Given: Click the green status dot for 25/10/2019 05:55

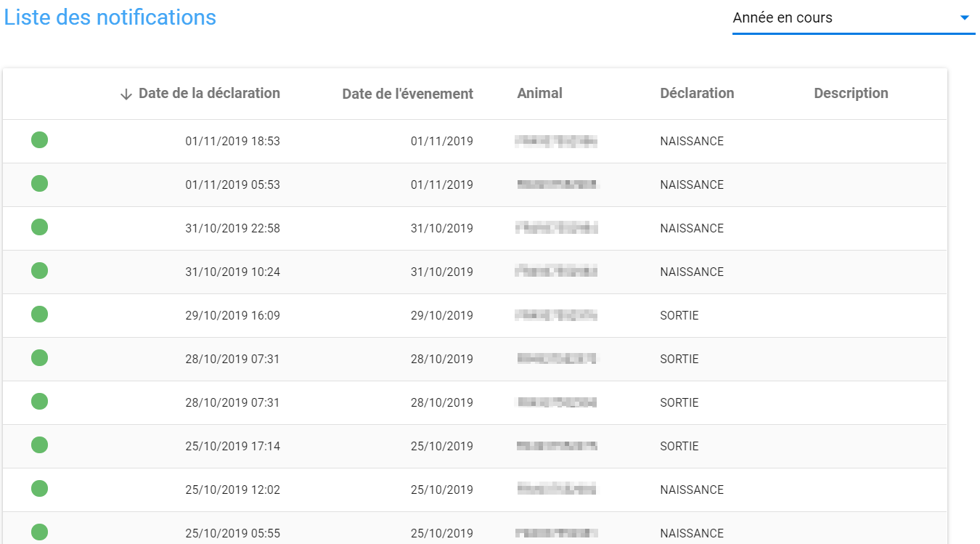Looking at the screenshot, I should [x=40, y=532].
